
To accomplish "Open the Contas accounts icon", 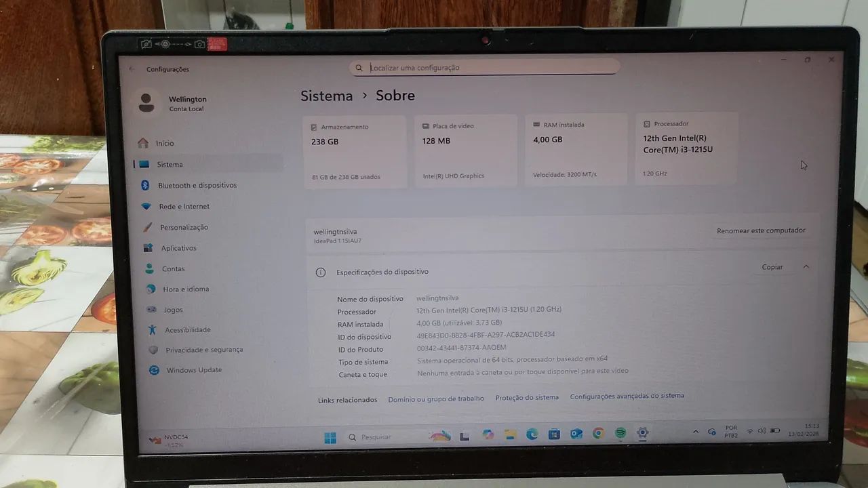I will click(150, 268).
